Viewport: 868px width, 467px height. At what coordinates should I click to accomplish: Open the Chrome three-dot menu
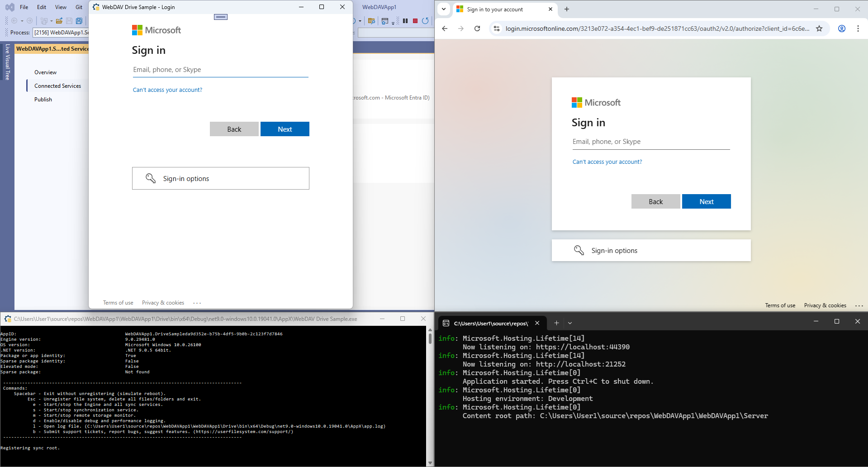click(x=858, y=29)
